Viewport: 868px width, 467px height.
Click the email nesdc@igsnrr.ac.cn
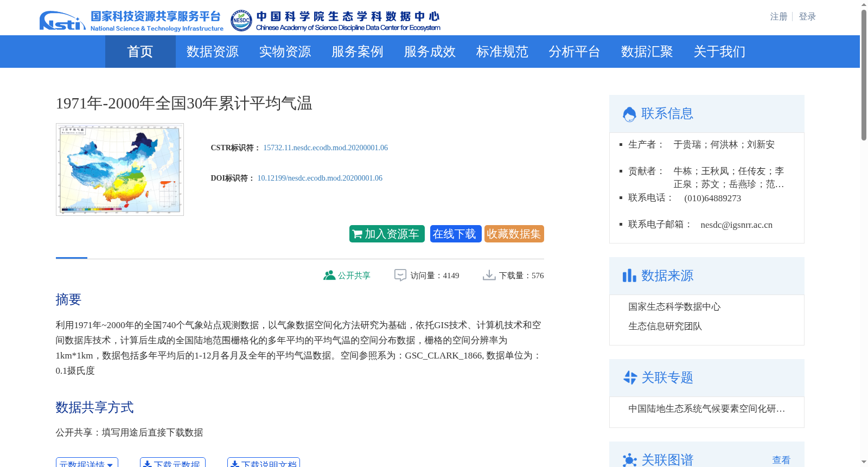[x=736, y=225]
